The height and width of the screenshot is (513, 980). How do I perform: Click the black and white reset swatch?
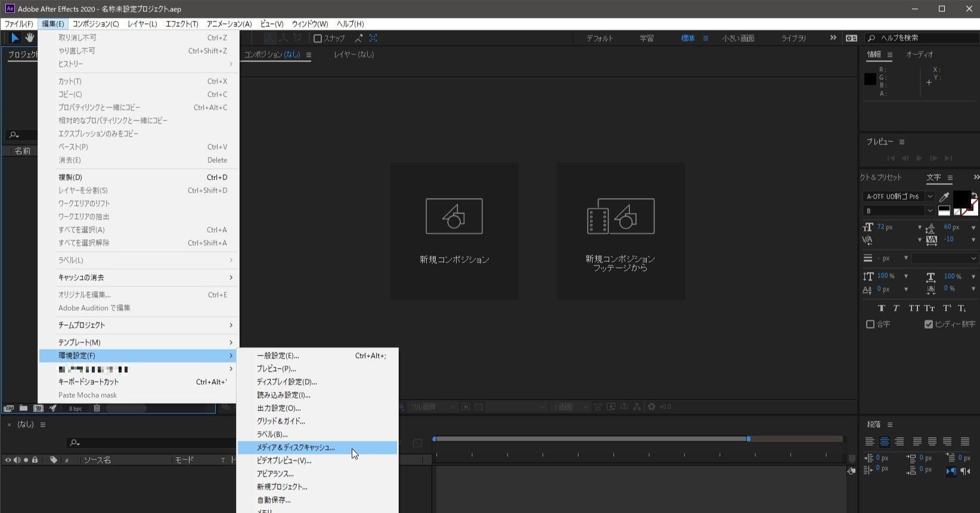click(944, 211)
